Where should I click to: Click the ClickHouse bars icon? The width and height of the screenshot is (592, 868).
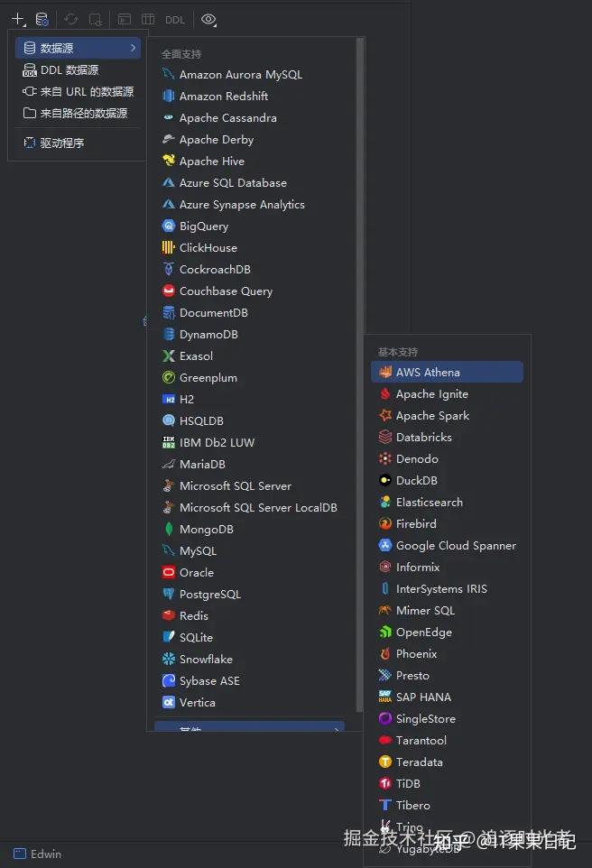click(169, 247)
